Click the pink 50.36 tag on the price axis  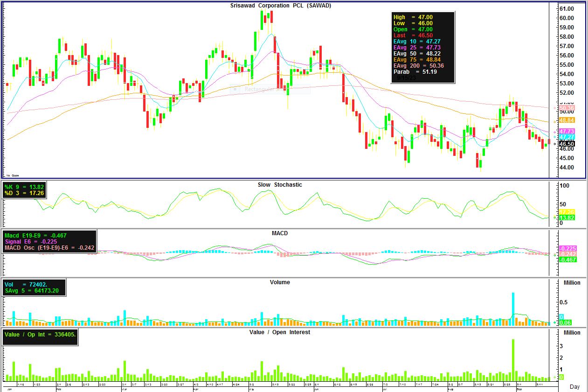[x=567, y=108]
